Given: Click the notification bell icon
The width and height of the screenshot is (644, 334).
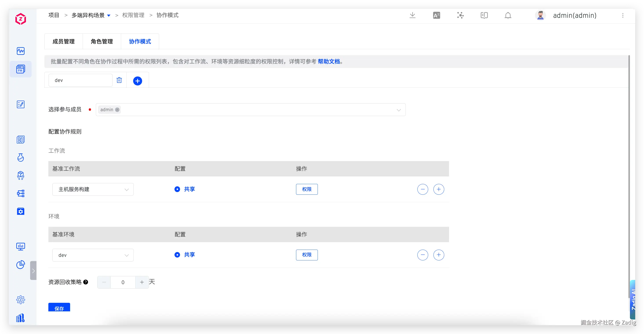Looking at the screenshot, I should click(x=508, y=16).
